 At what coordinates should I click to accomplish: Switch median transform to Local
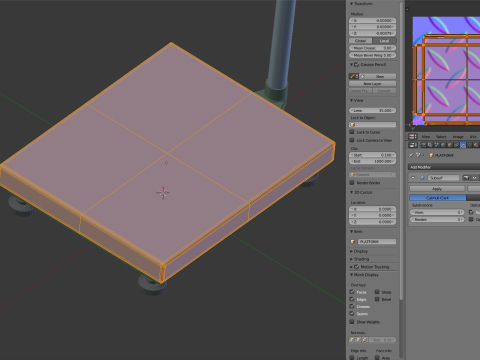point(384,41)
